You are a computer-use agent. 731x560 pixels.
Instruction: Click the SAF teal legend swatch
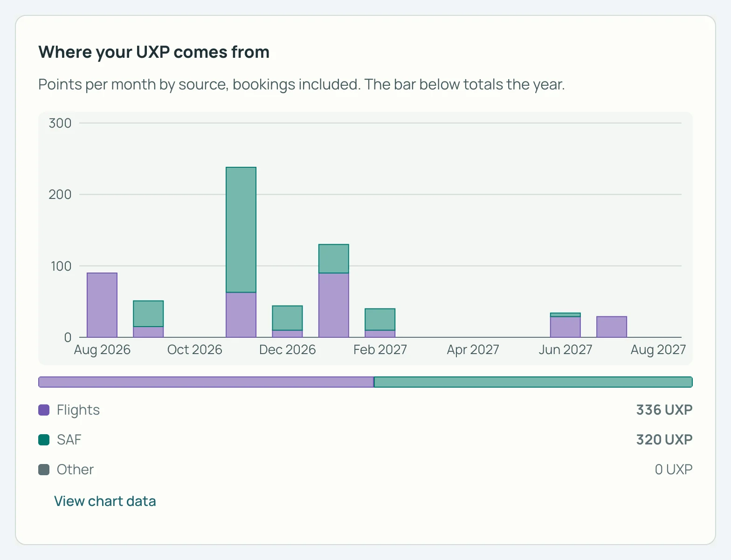pos(44,440)
